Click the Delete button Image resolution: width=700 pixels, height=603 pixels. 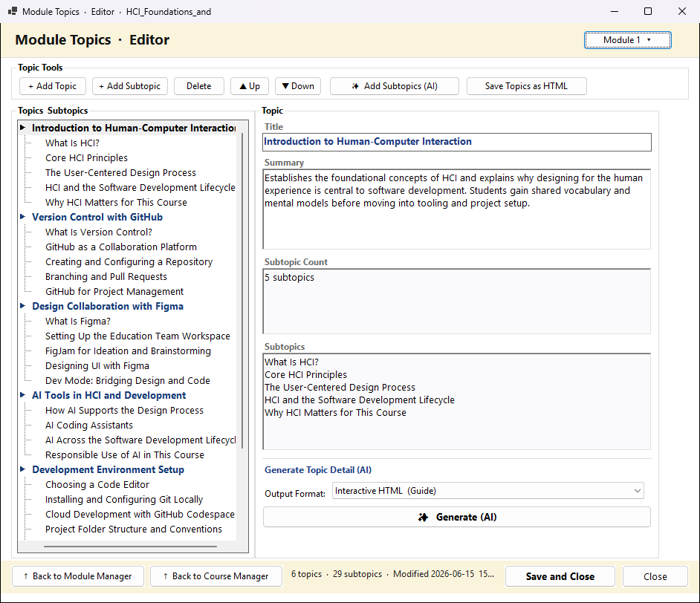click(199, 86)
